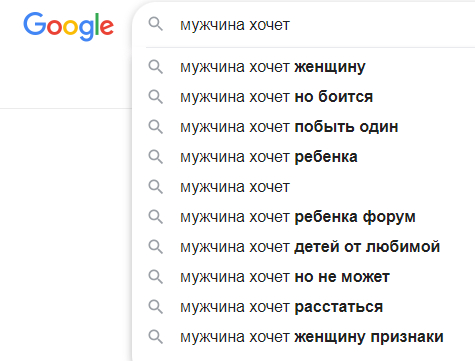Click magnifier icon beside 'побыть один' suggestion
Viewport: 475px width, 361px height.
156,127
